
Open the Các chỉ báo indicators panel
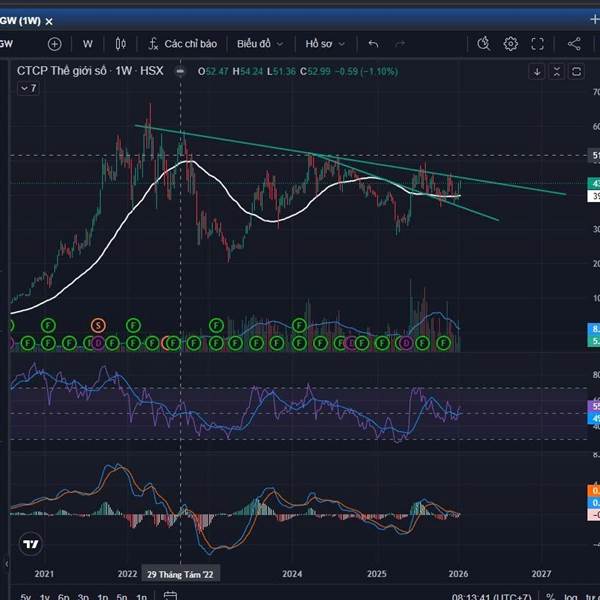point(182,44)
